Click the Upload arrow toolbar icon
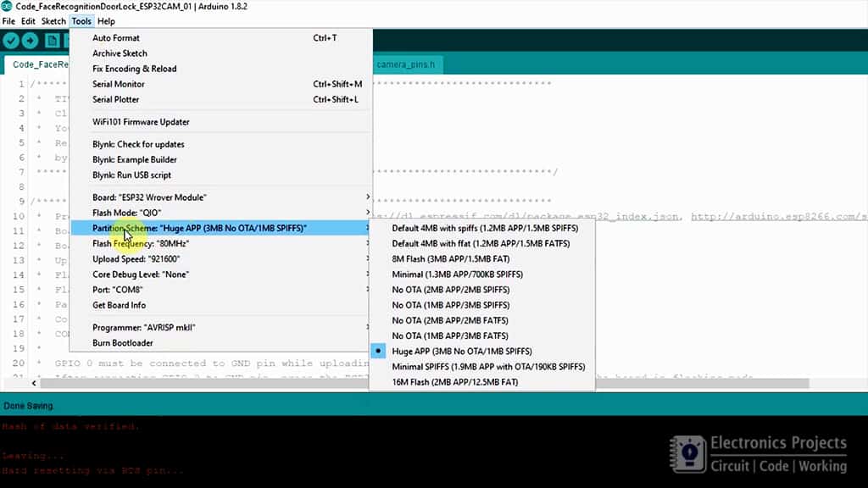Image resolution: width=868 pixels, height=488 pixels. point(30,41)
